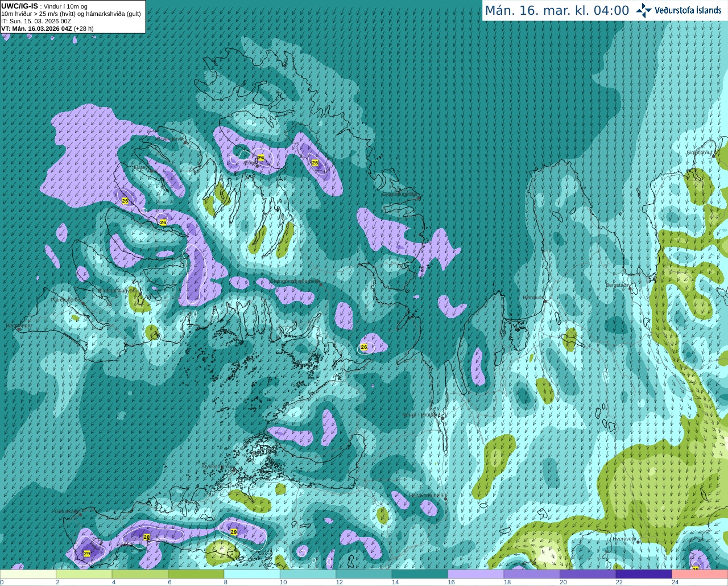The width and height of the screenshot is (728, 586).
Task: Click the Siglufjörður place label
Action: click(699, 152)
